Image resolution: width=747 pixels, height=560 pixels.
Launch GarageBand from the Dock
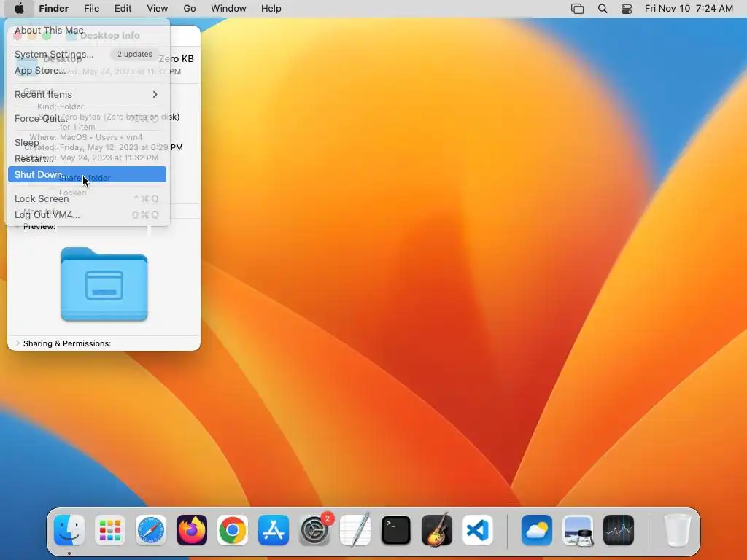(437, 530)
